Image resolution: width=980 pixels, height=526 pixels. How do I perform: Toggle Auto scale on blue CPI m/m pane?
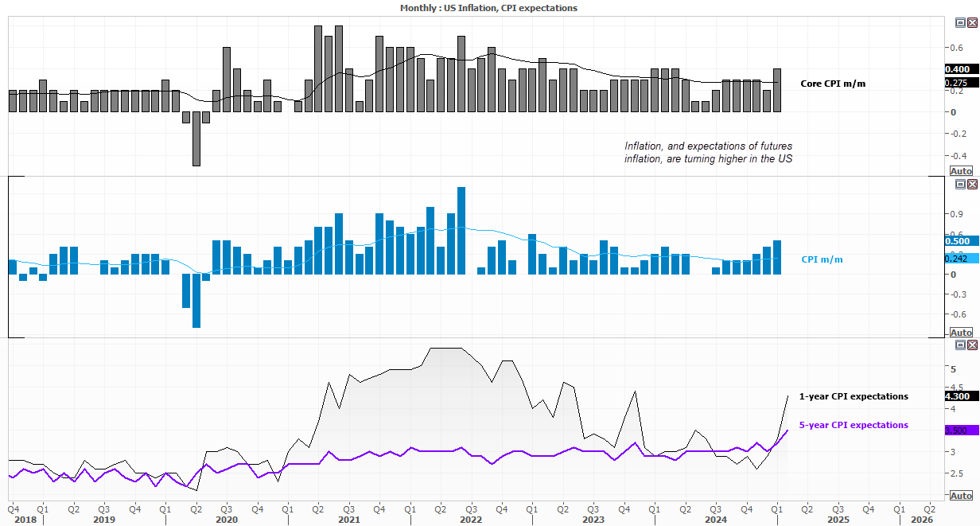(x=961, y=333)
